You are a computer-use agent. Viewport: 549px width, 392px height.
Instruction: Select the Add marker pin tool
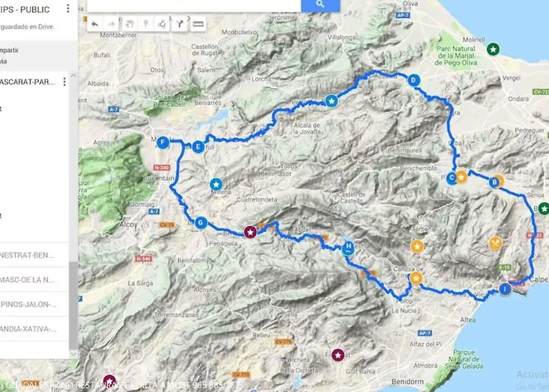146,24
